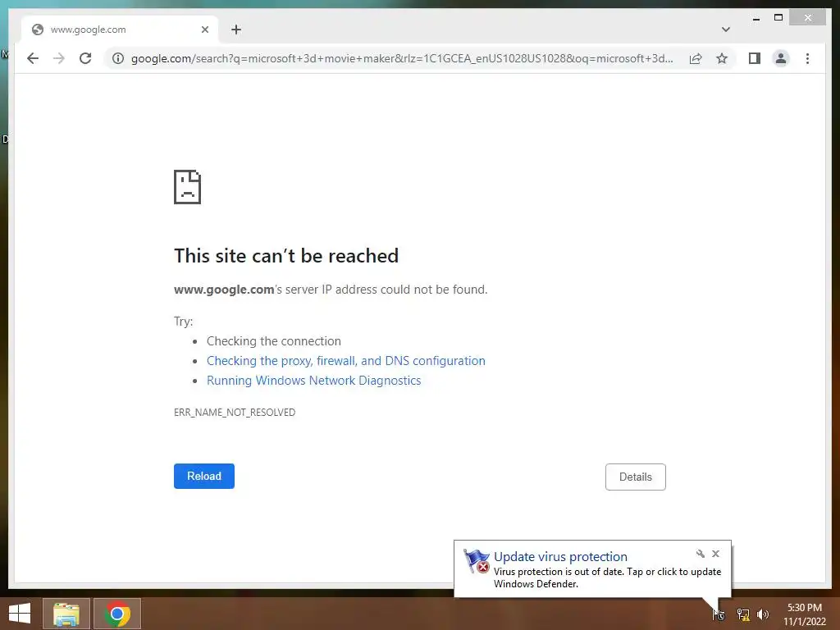This screenshot has height=630, width=840.
Task: Run Windows Network Diagnostics link
Action: [314, 381]
